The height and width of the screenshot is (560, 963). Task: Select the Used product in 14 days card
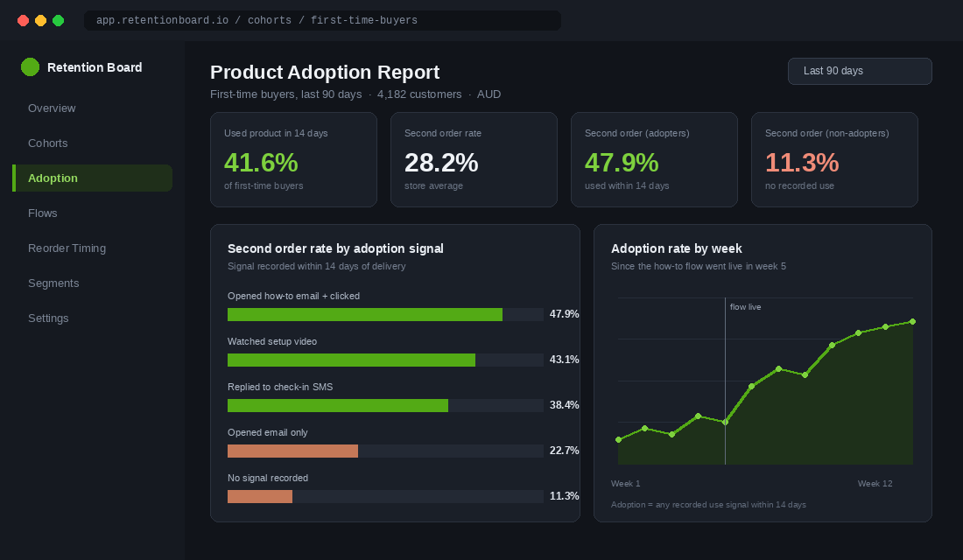pos(293,159)
